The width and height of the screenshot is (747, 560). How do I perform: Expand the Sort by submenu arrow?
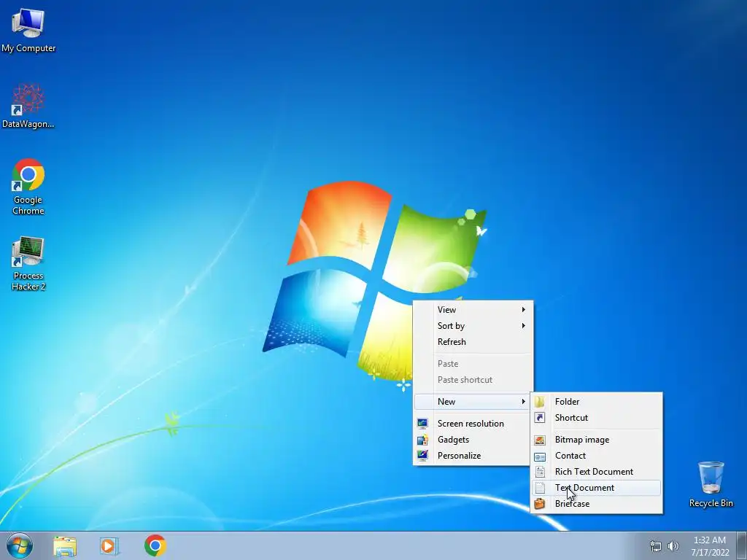(524, 326)
